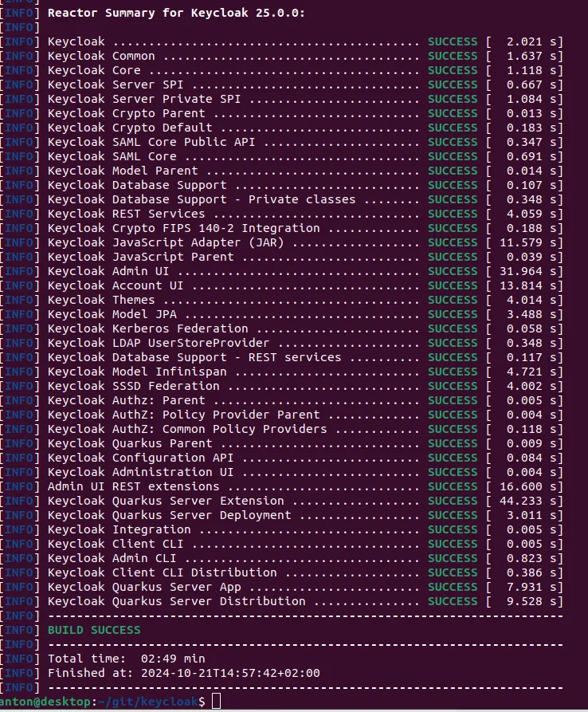This screenshot has height=712, width=588.
Task: Click SUCCESS status for Keycloak Quarkus Server Extension
Action: click(x=453, y=501)
